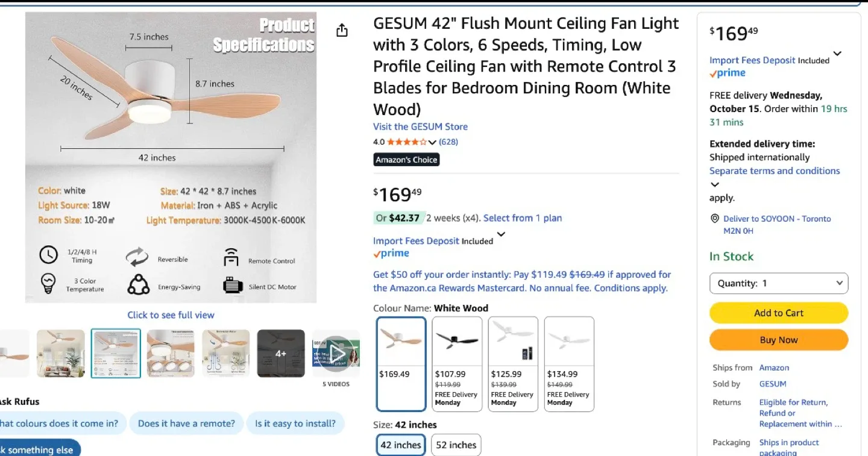Screen dimensions: 868x456
Task: Click the Buy Now button
Action: click(779, 340)
